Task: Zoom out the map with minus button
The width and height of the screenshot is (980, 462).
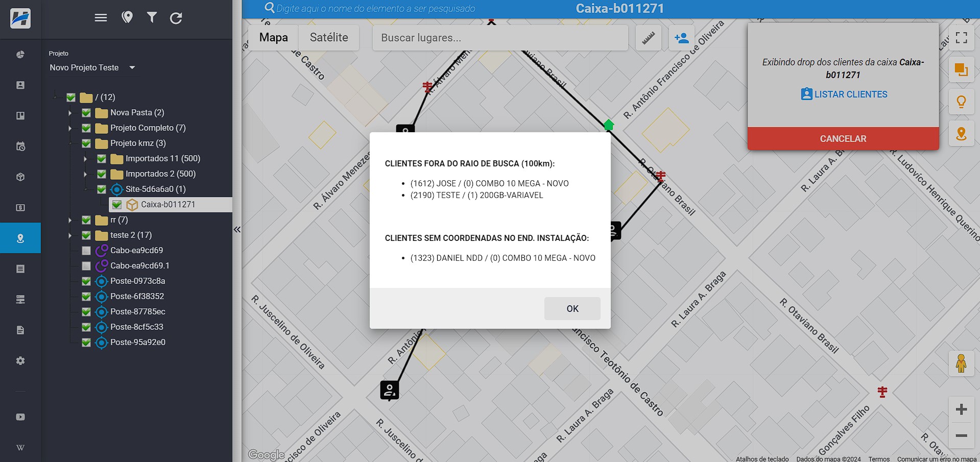Action: (962, 435)
